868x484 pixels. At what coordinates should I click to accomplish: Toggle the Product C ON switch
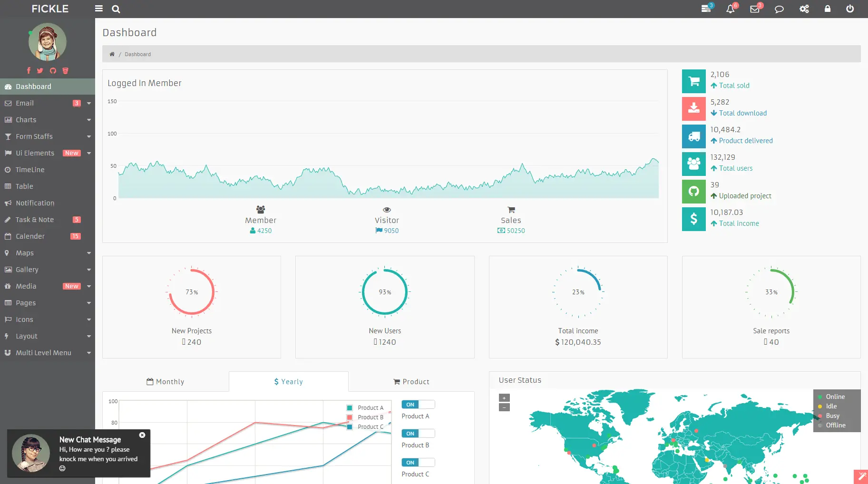click(x=418, y=463)
